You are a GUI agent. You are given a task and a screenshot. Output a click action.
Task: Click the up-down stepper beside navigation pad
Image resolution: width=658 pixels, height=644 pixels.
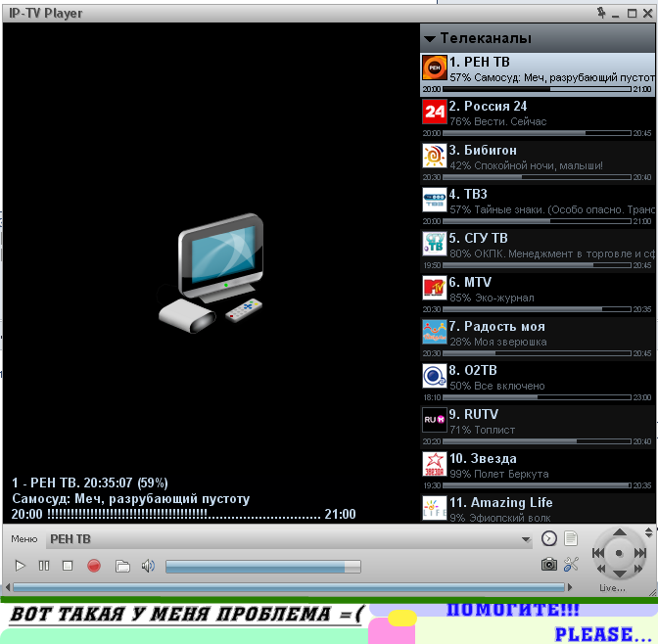point(649,532)
